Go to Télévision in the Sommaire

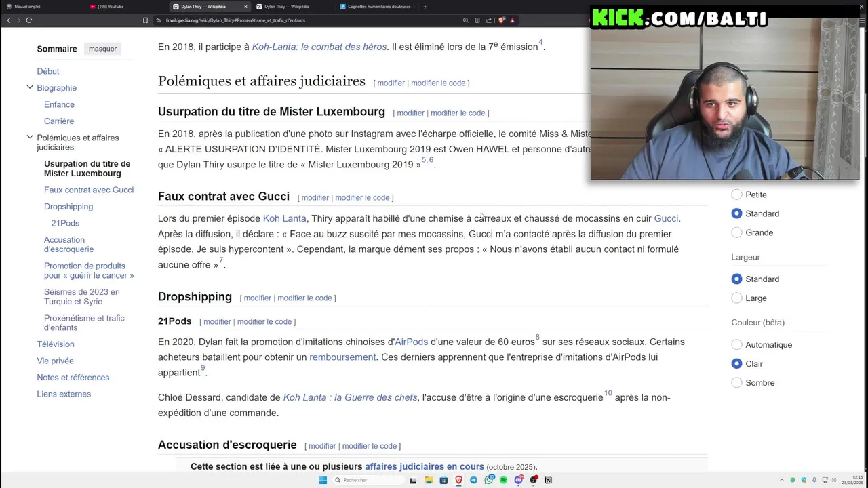[56, 344]
